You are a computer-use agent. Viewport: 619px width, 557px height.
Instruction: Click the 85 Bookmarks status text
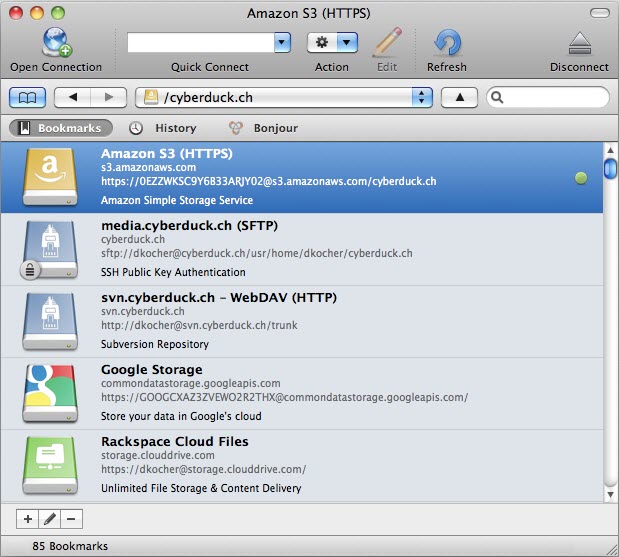(x=70, y=546)
